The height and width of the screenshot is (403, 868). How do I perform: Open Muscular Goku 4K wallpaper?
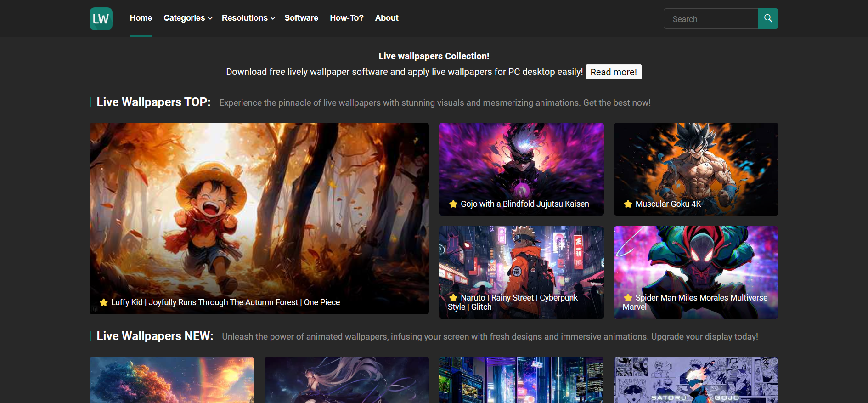696,169
